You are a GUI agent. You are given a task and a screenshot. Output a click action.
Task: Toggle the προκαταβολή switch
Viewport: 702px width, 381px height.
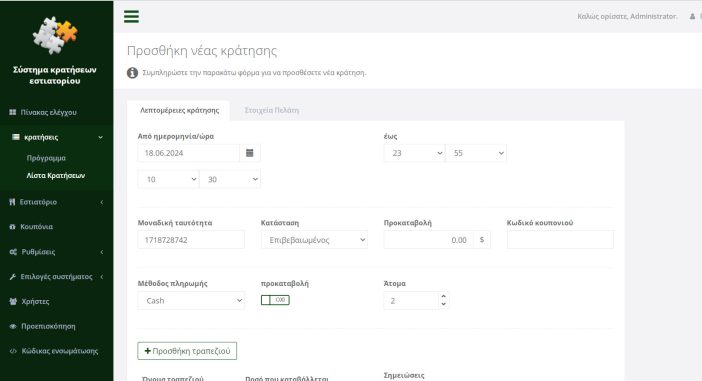pyautogui.click(x=275, y=300)
